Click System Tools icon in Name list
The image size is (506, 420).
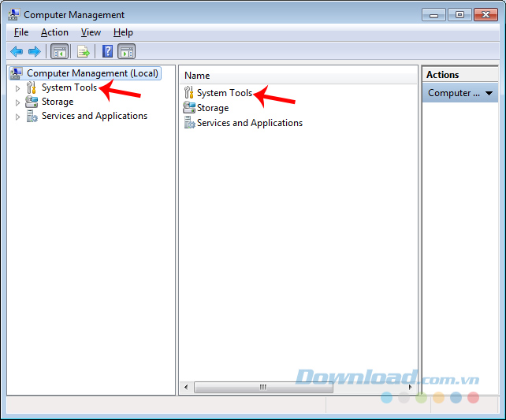click(188, 92)
